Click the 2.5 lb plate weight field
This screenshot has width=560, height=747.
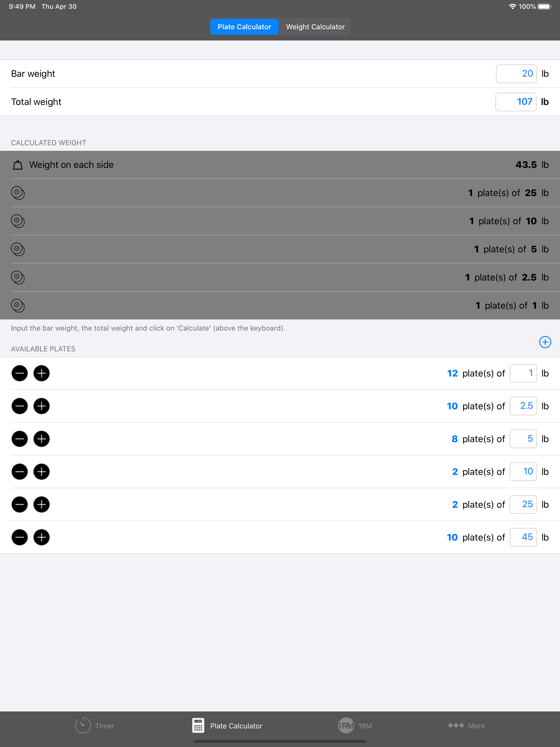click(x=523, y=406)
